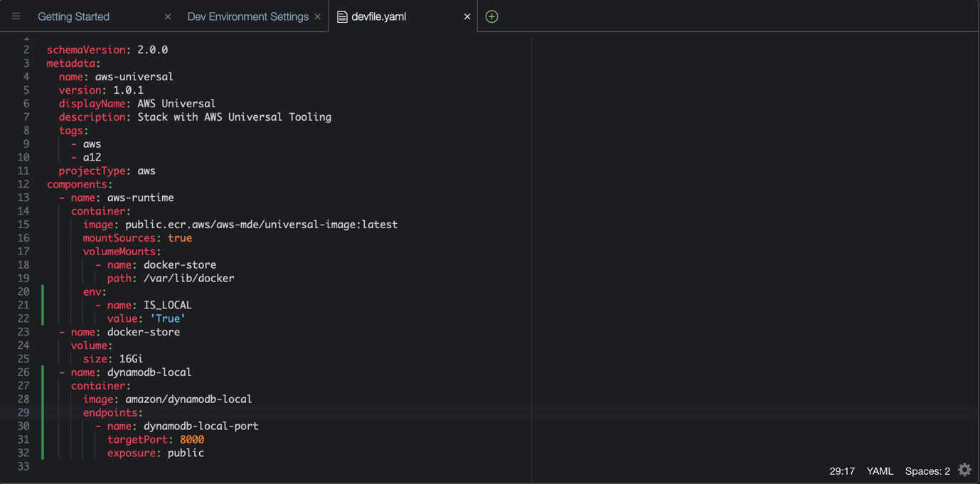Close the devfile.yaml tab
The image size is (980, 484).
[467, 16]
